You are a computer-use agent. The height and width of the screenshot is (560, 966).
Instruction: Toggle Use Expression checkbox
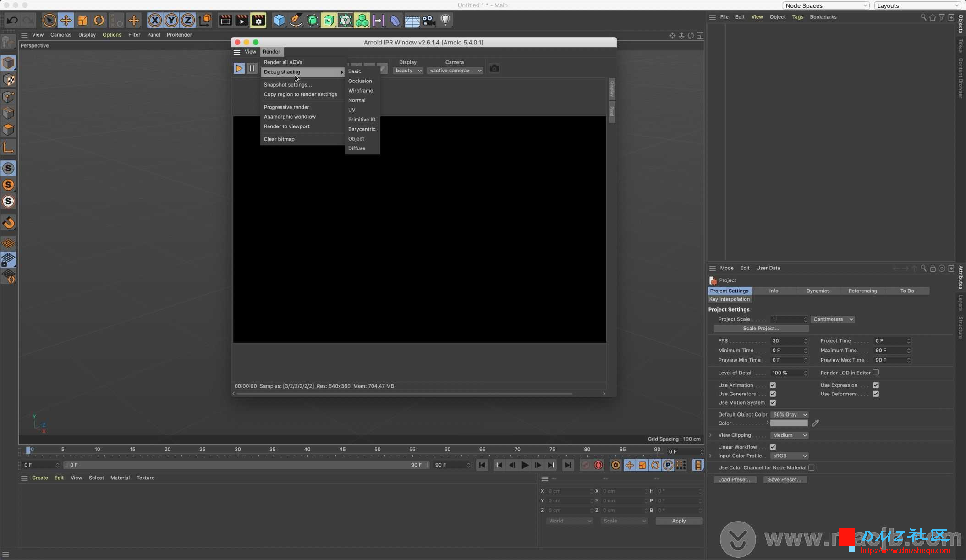tap(876, 385)
